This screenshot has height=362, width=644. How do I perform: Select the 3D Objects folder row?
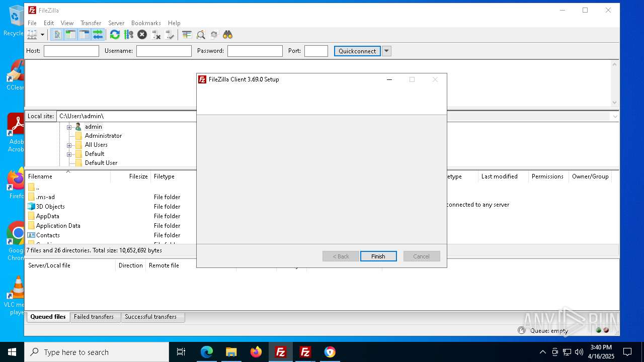click(111, 207)
